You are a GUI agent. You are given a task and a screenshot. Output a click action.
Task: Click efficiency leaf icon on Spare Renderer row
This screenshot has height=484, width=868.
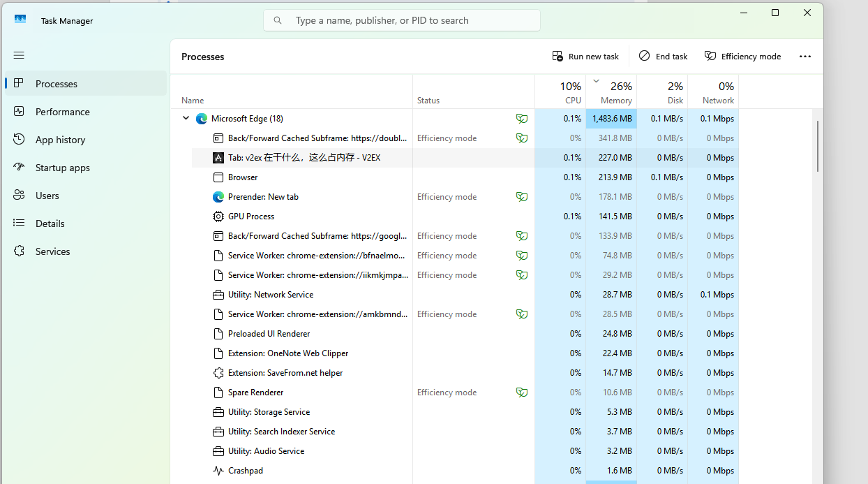(x=521, y=393)
